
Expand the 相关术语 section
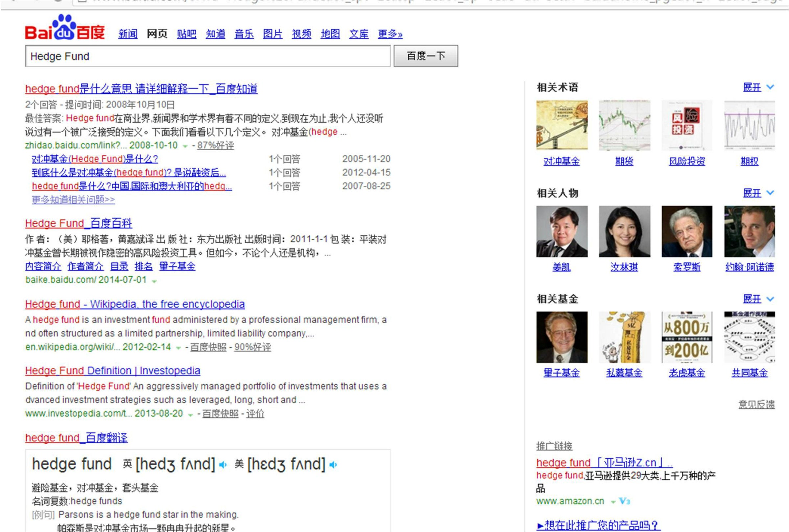[x=758, y=87]
